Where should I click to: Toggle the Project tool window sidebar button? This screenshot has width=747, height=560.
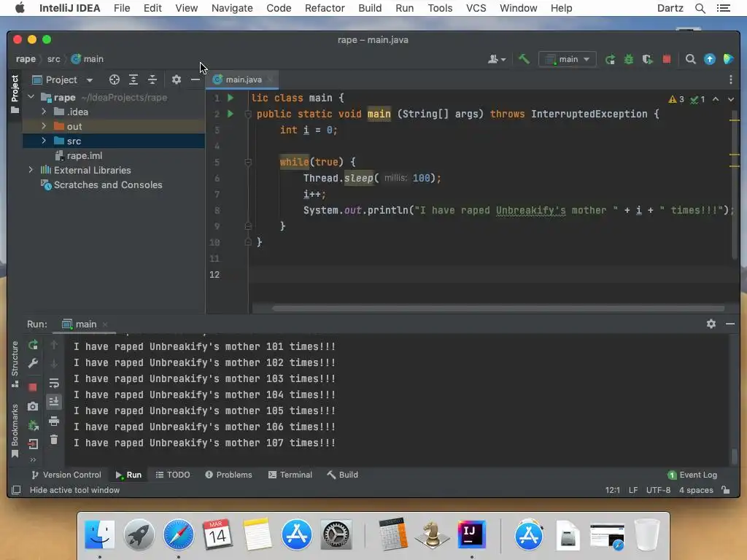15,93
